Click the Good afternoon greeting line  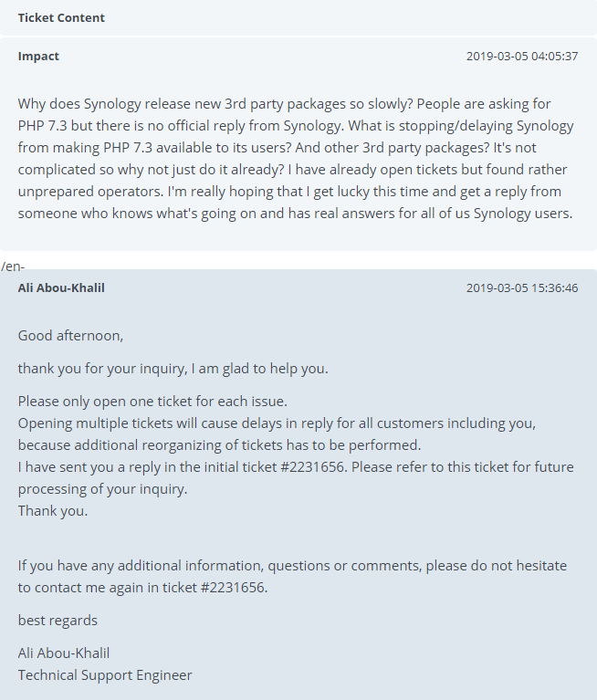(x=70, y=336)
